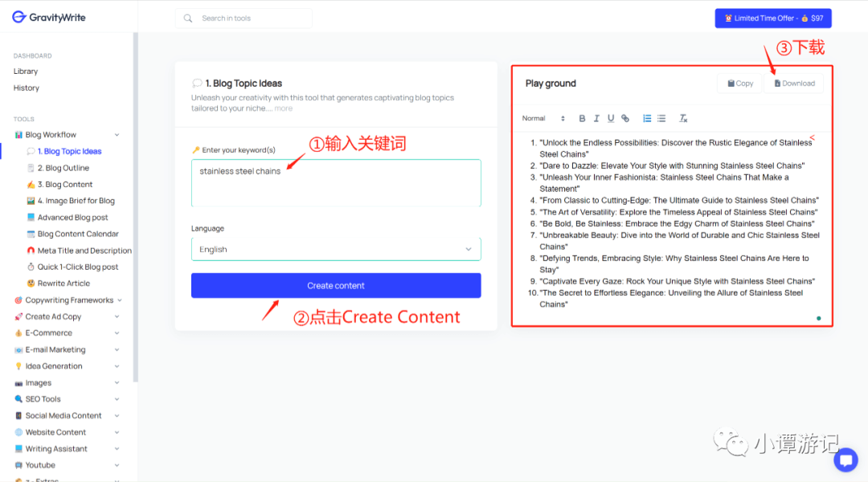Open the Language dropdown showing English
Image resolution: width=868 pixels, height=482 pixels.
point(336,249)
